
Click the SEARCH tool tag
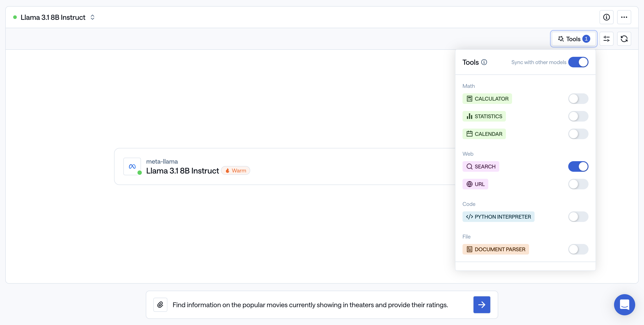click(481, 166)
